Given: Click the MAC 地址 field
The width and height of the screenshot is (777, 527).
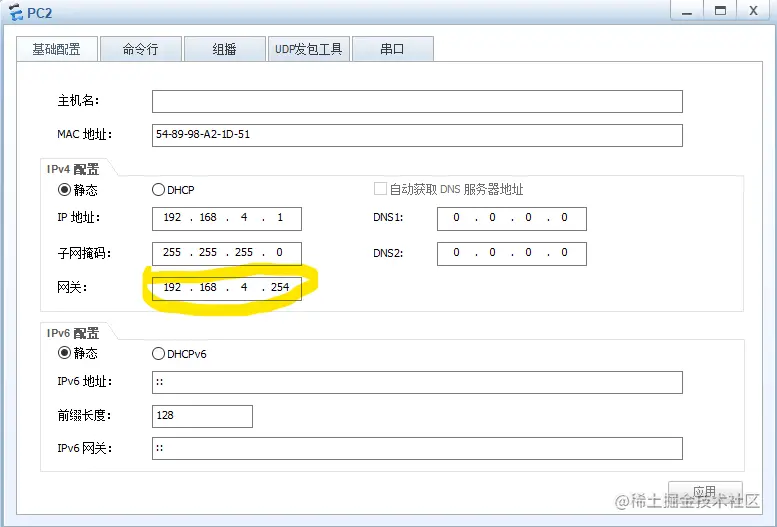Looking at the screenshot, I should click(417, 135).
